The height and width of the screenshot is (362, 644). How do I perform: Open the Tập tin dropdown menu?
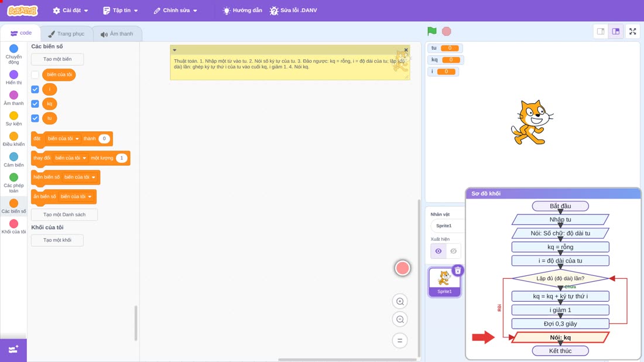tap(121, 11)
